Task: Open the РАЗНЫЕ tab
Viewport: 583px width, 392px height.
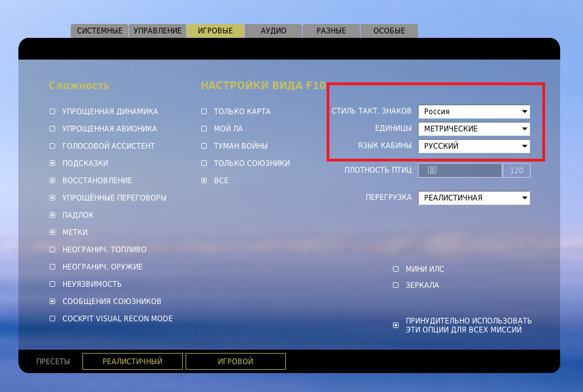Action: pos(331,31)
